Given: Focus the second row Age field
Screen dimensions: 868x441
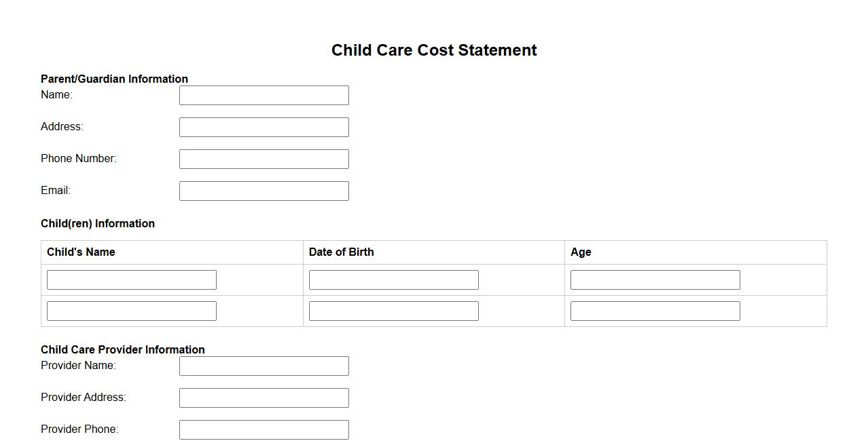Looking at the screenshot, I should (655, 311).
